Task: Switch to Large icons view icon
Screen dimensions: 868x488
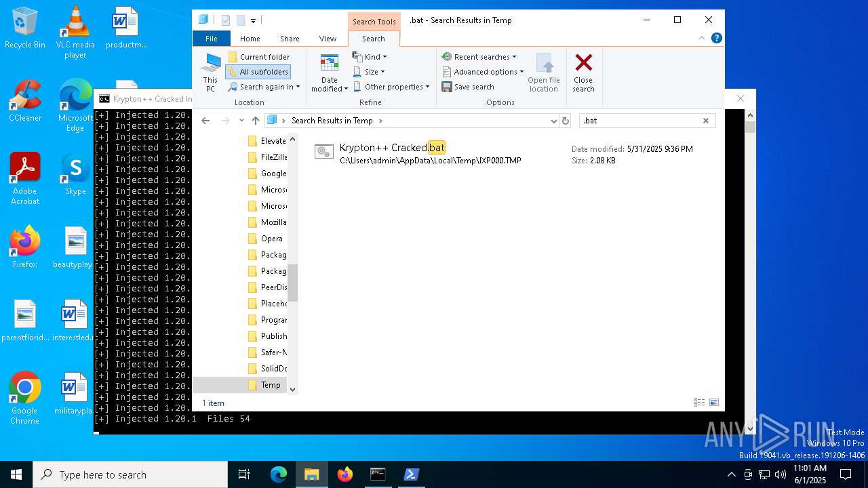Action: pos(714,403)
